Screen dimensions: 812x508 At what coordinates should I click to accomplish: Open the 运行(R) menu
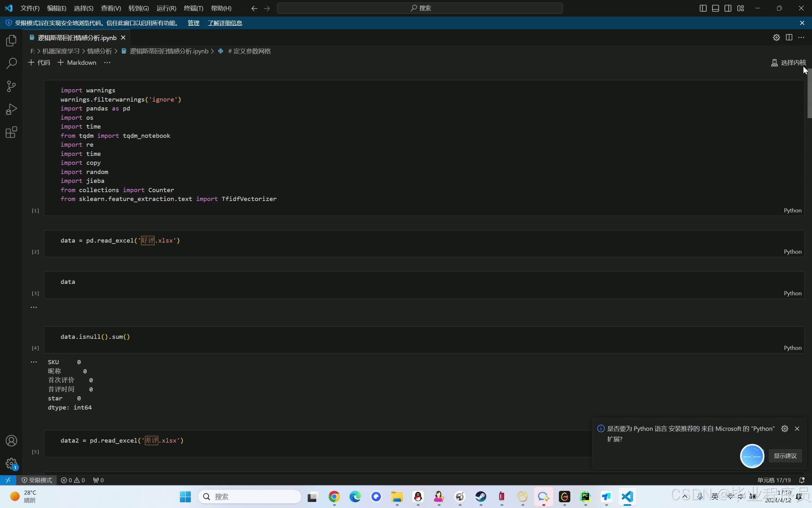[x=166, y=8]
